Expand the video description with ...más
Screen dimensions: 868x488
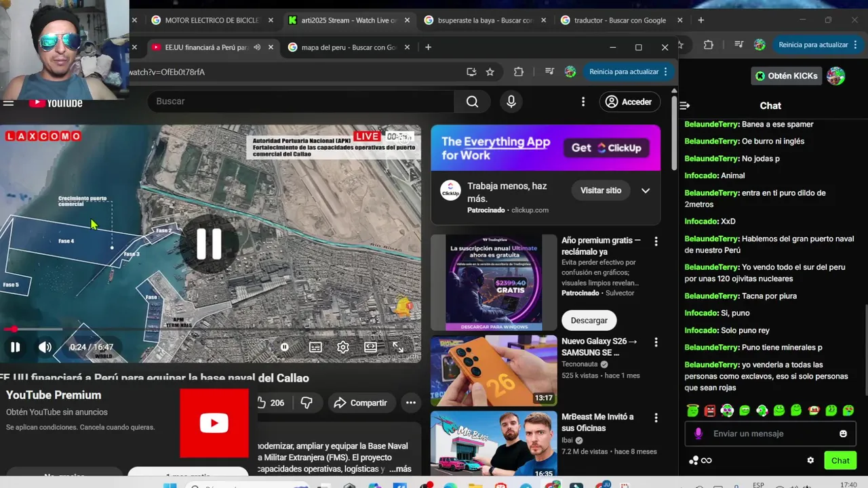pyautogui.click(x=400, y=469)
